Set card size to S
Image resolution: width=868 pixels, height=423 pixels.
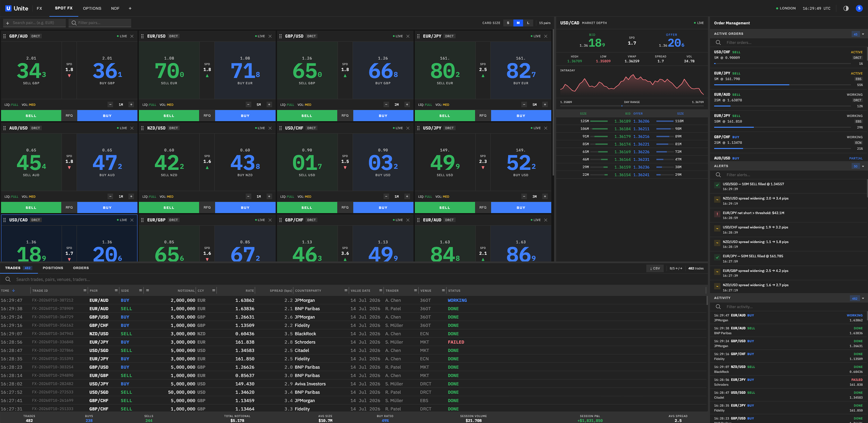[508, 23]
